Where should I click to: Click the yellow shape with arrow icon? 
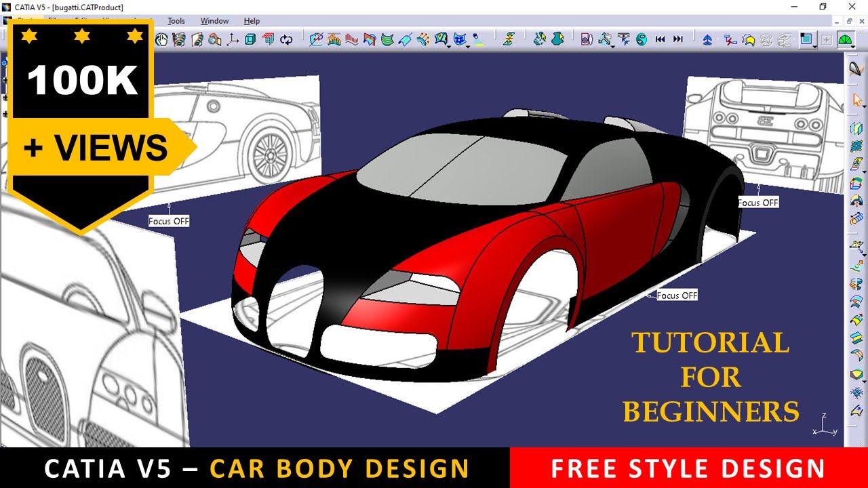tap(749, 40)
